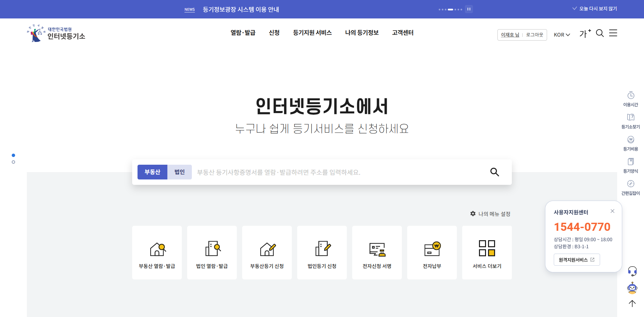Open the KOR language dropdown

click(x=561, y=35)
